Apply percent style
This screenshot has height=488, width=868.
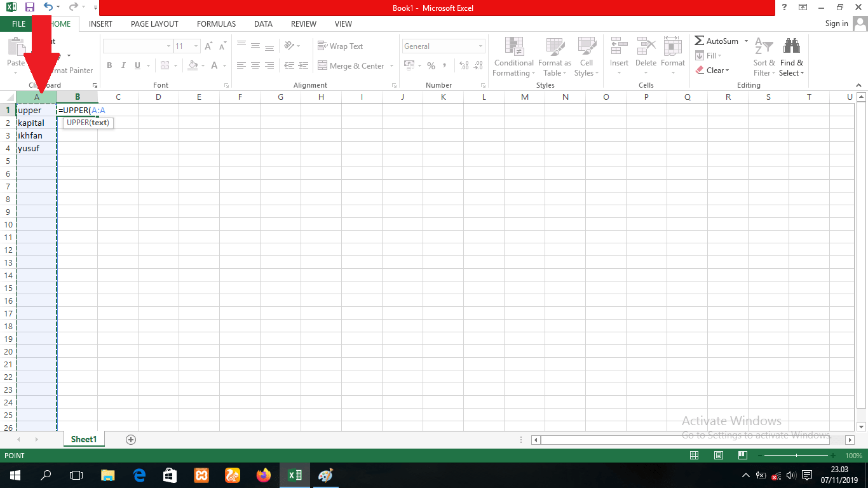(x=431, y=65)
